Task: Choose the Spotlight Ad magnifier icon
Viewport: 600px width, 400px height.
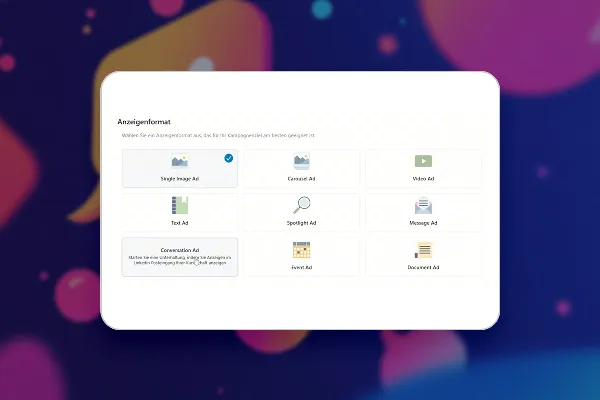Action: pos(302,205)
